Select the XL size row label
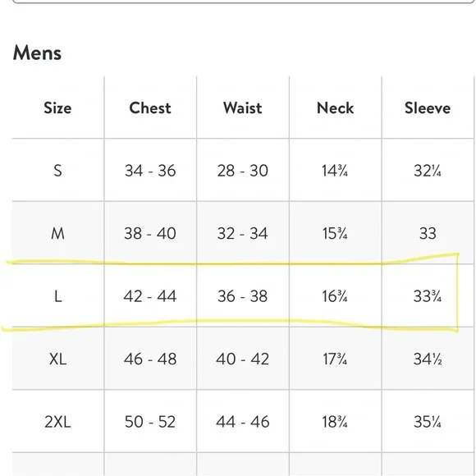This screenshot has height=476, width=476. pos(57,359)
